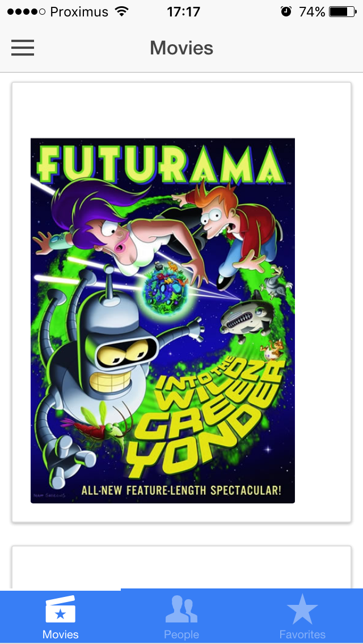
Task: Open the Futurama movie poster
Action: coord(163,321)
